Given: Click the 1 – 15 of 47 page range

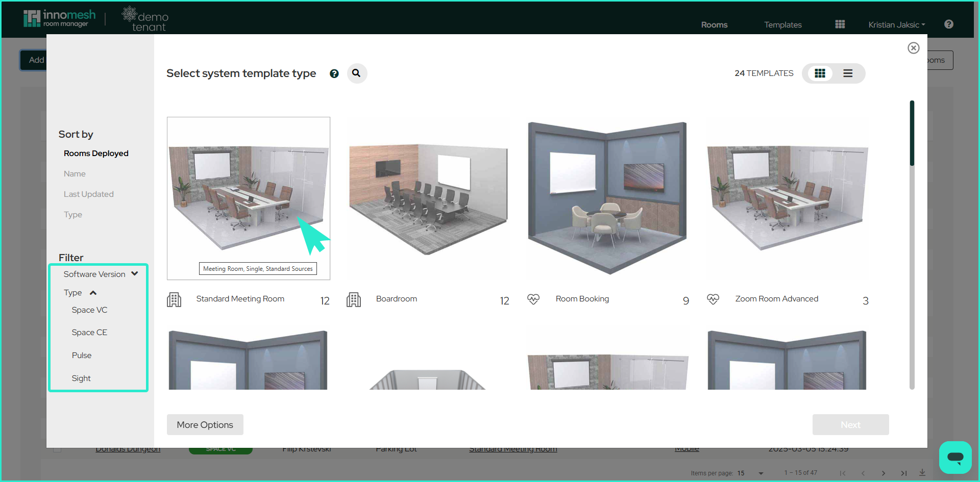Looking at the screenshot, I should pos(801,473).
